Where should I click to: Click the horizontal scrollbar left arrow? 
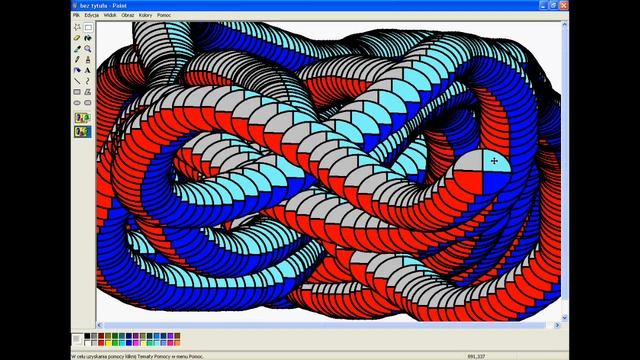(100, 325)
